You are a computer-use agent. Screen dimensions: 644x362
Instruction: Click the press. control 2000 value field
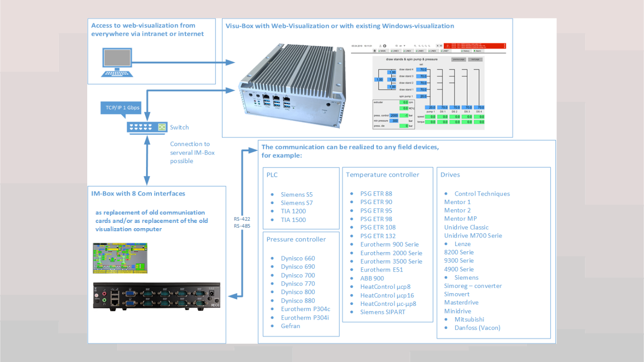click(x=394, y=115)
